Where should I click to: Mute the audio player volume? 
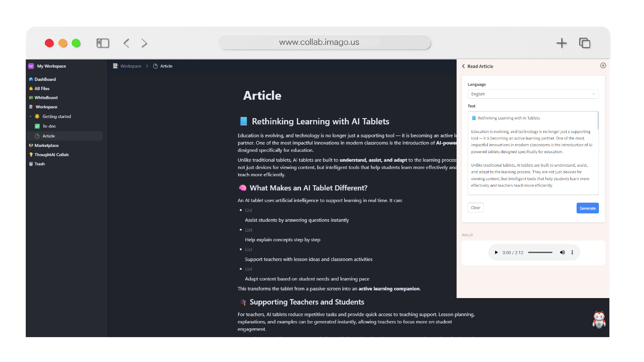point(562,252)
